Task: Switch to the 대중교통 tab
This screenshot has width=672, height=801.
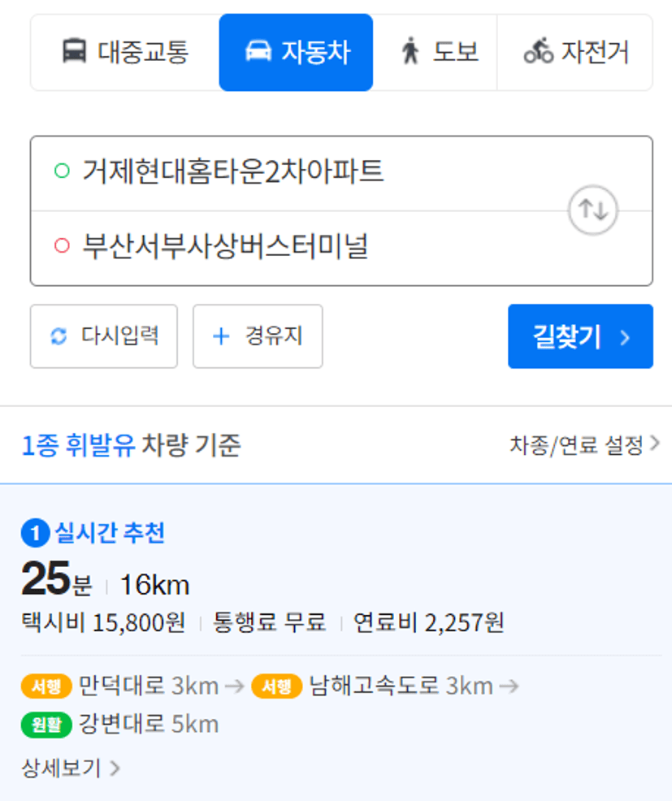Action: click(125, 53)
